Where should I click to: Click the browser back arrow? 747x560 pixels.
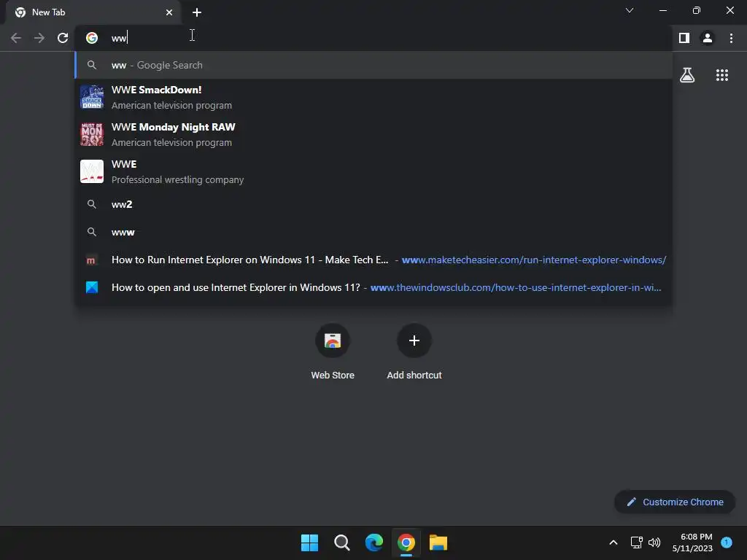tap(16, 38)
